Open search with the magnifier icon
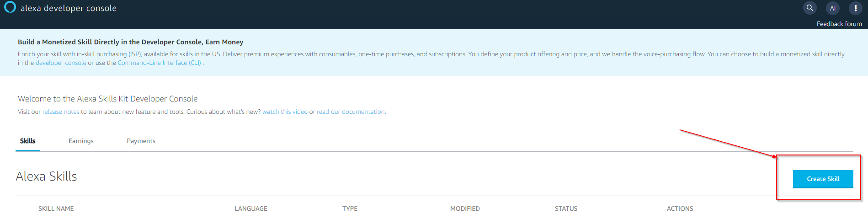The width and height of the screenshot is (868, 224). coord(809,8)
